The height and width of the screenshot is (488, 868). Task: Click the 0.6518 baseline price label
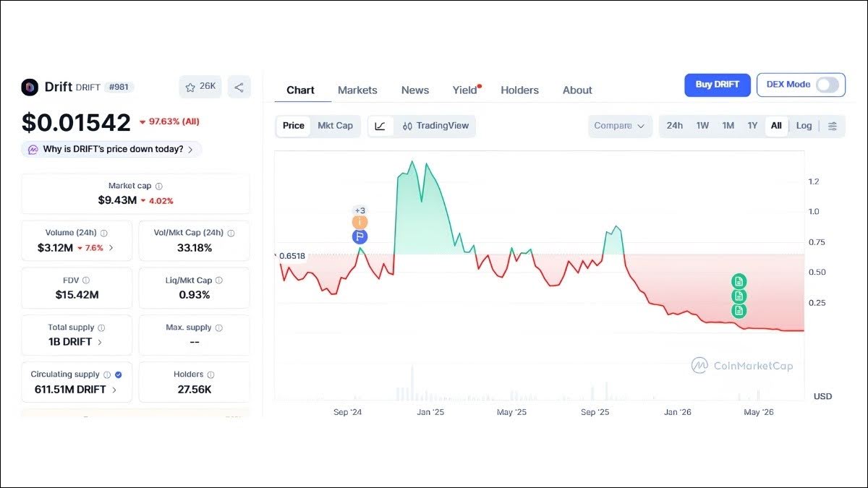pos(292,256)
